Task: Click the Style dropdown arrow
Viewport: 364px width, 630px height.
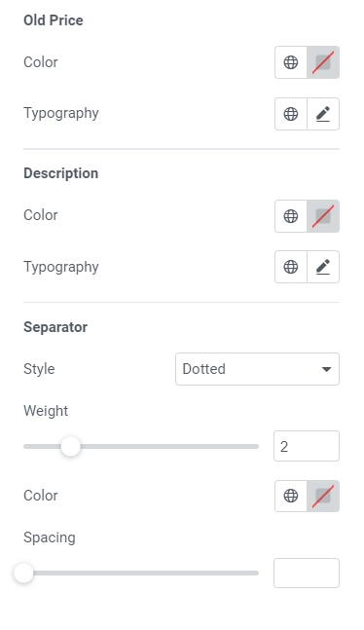Action: click(x=327, y=369)
